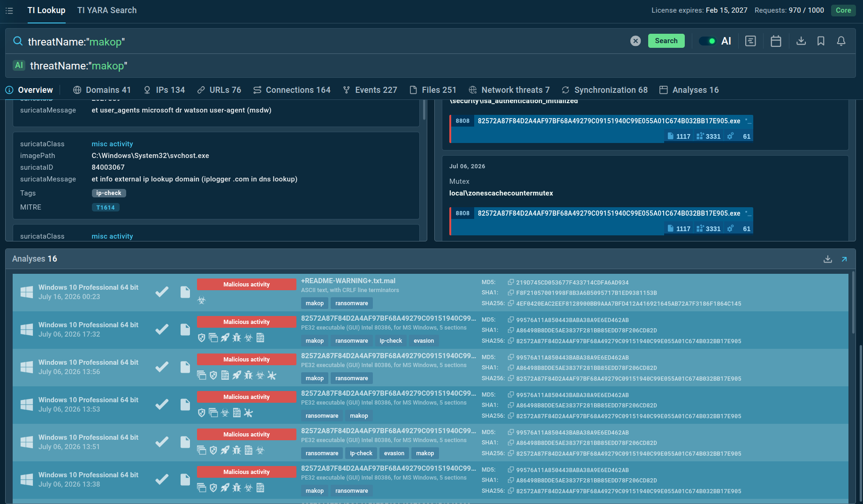863x504 pixels.
Task: Click the shield icon on July 06 17:32 row
Action: tap(202, 338)
